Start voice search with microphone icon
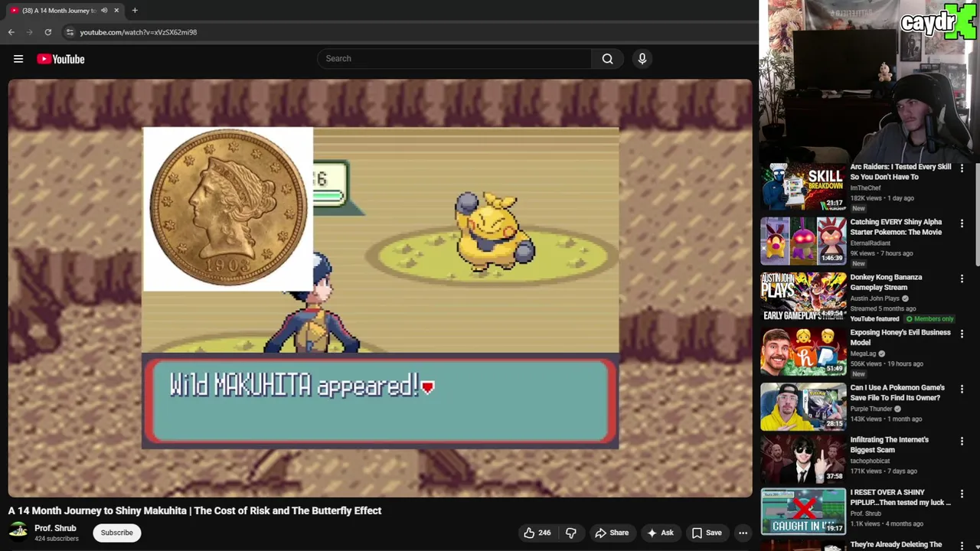 click(642, 59)
